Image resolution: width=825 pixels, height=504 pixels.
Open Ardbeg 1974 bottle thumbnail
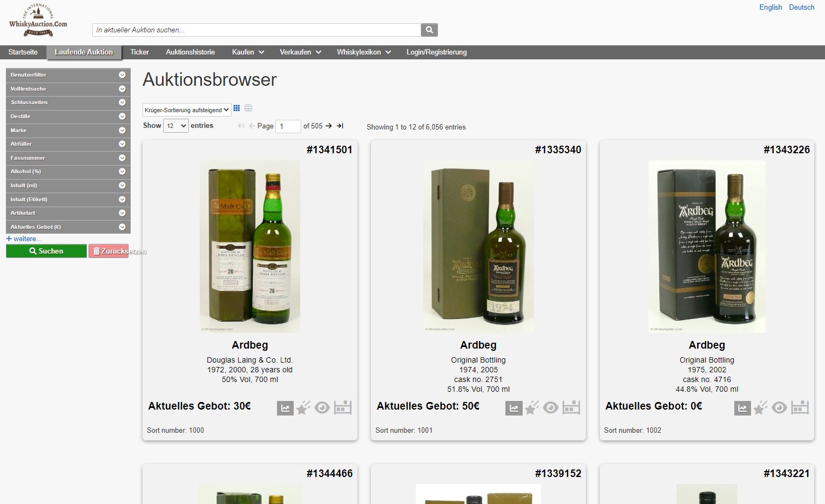[x=478, y=247]
